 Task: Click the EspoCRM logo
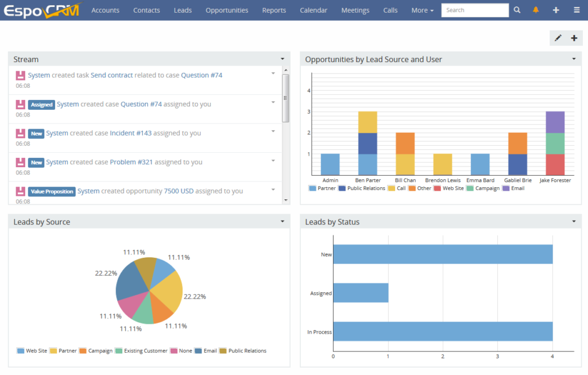coord(42,10)
